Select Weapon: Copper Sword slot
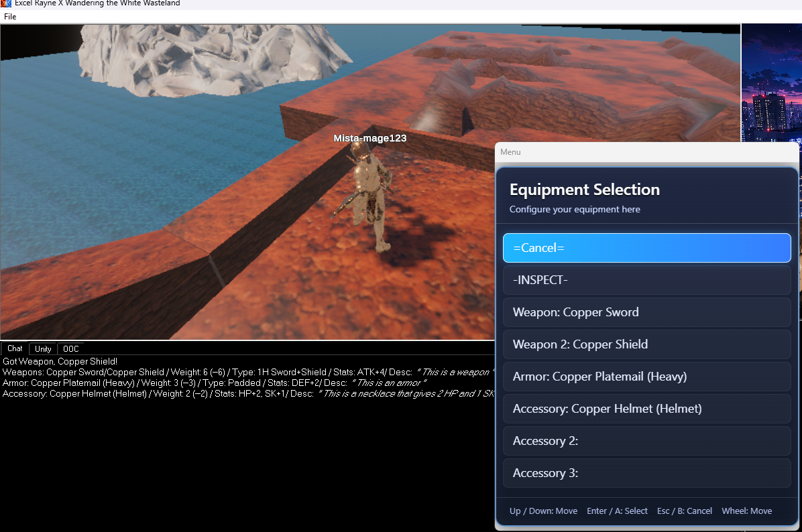Viewport: 802px width, 532px height. (646, 312)
